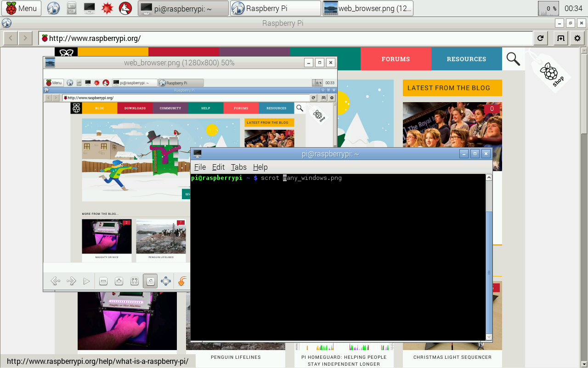Click terminal scrollbar down arrow
Image resolution: width=588 pixels, height=368 pixels.
point(489,337)
